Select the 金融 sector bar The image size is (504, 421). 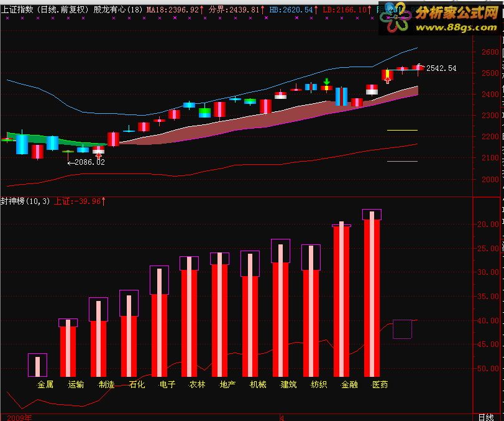click(x=341, y=299)
